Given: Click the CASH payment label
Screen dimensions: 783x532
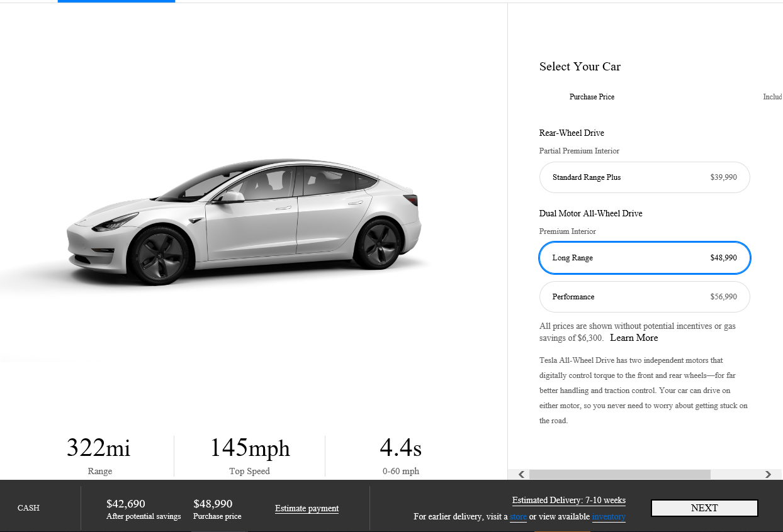Looking at the screenshot, I should [x=28, y=508].
